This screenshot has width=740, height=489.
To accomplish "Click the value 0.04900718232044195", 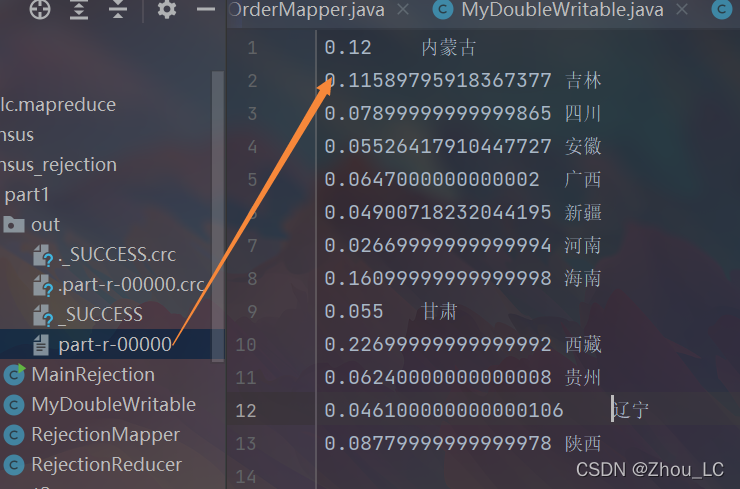I will (x=438, y=213).
